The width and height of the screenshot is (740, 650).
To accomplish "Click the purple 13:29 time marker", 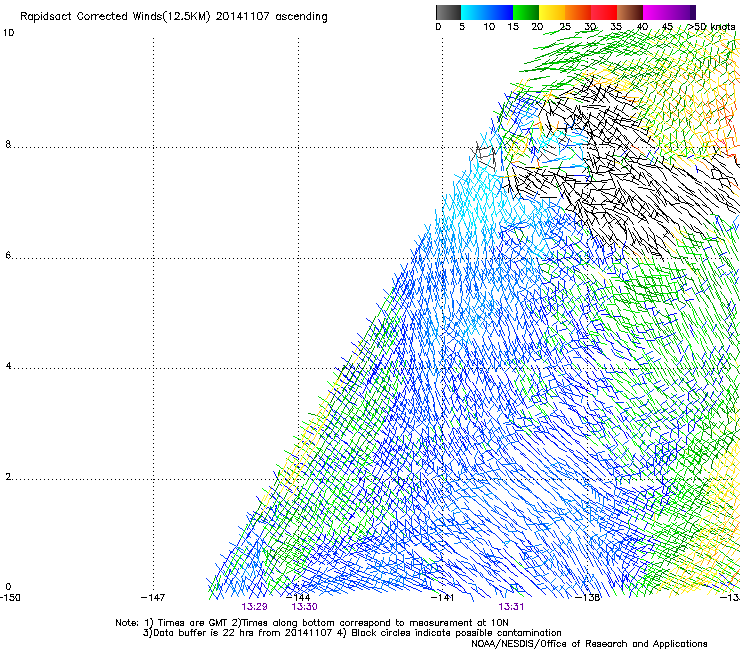I will coord(254,607).
